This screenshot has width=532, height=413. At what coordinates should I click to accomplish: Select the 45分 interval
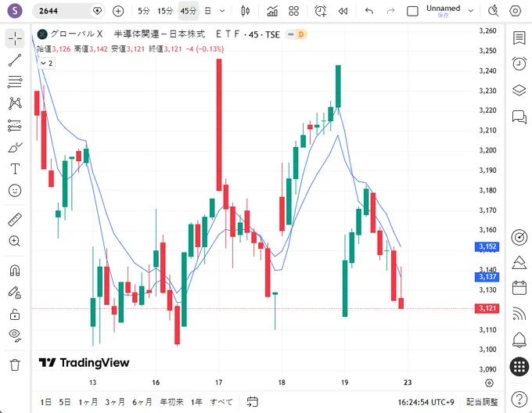click(x=189, y=11)
